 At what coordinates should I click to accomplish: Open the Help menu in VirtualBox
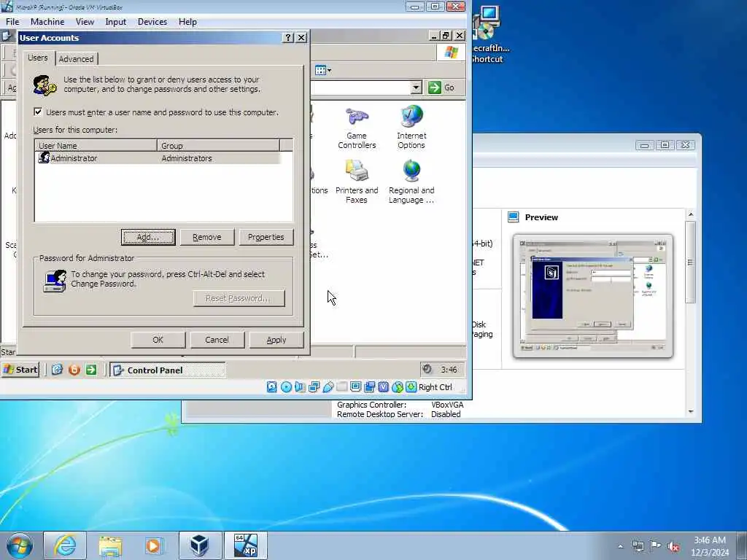coord(187,21)
